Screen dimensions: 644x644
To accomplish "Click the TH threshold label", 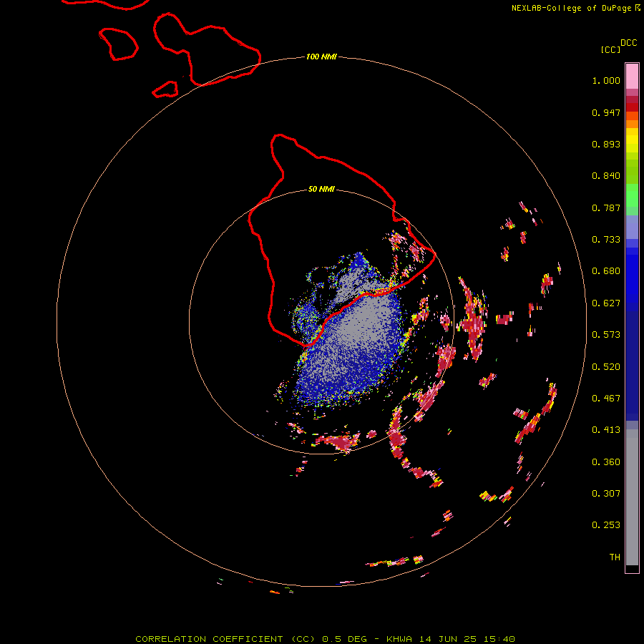I will click(x=615, y=557).
